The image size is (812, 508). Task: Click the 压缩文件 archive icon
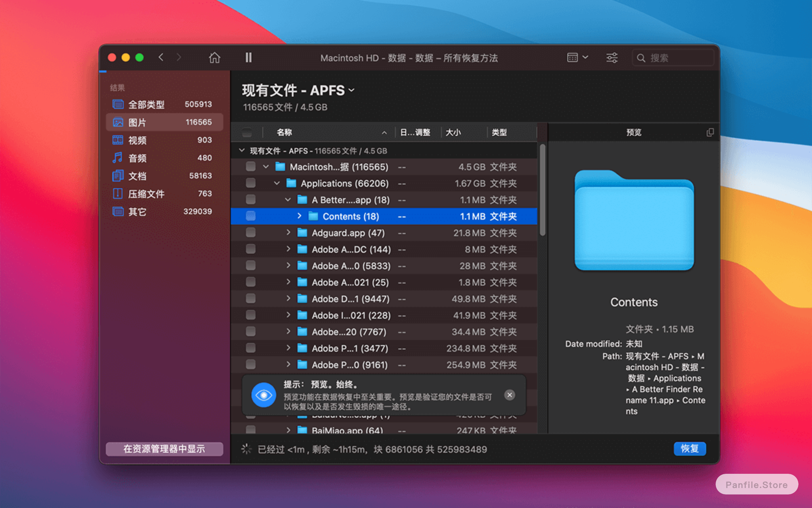(117, 193)
